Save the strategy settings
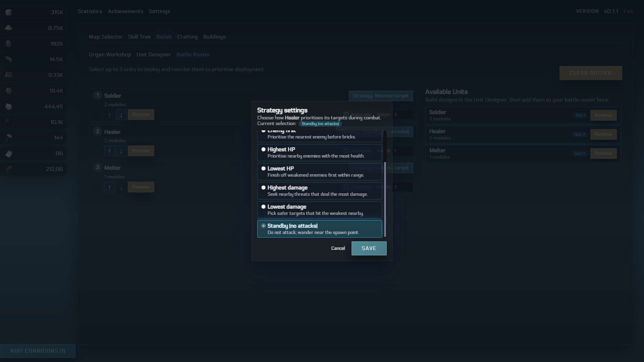The image size is (644, 362). tap(369, 248)
